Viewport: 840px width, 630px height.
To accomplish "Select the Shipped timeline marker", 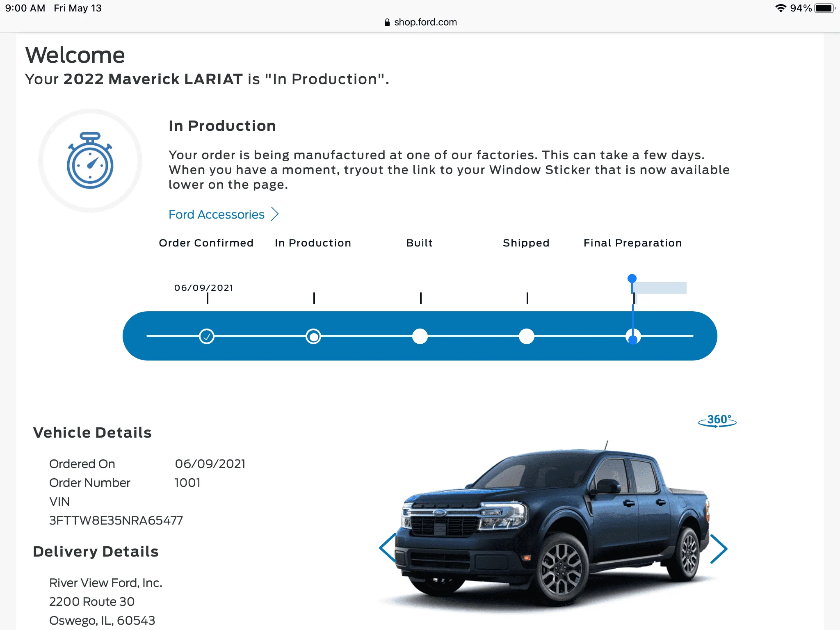I will [x=527, y=336].
